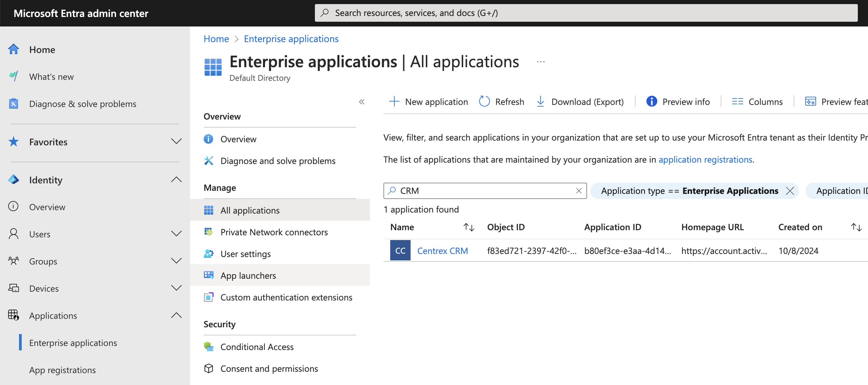Click the Users person icon

pos(14,234)
